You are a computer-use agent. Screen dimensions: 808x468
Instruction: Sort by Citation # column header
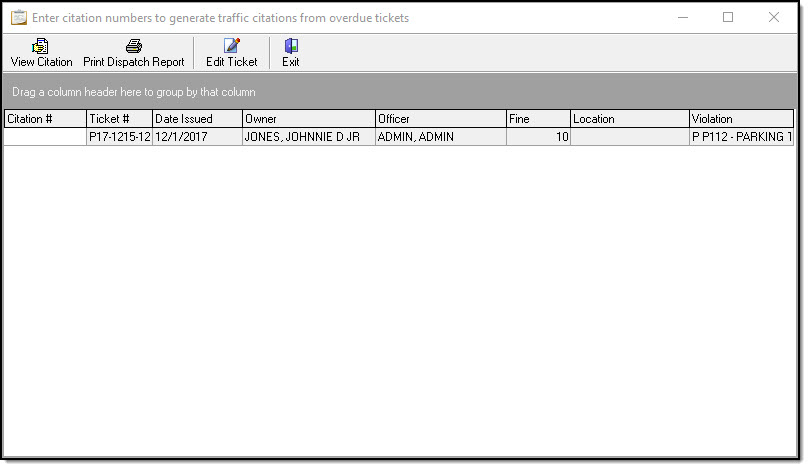[x=44, y=119]
